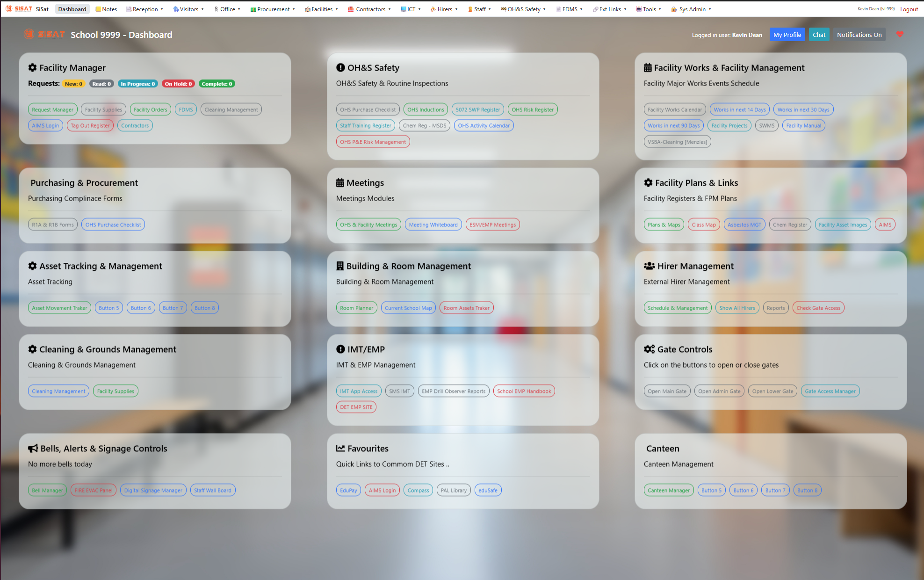Toggle the Notifications On button
Screen dimensions: 924x580
point(859,35)
